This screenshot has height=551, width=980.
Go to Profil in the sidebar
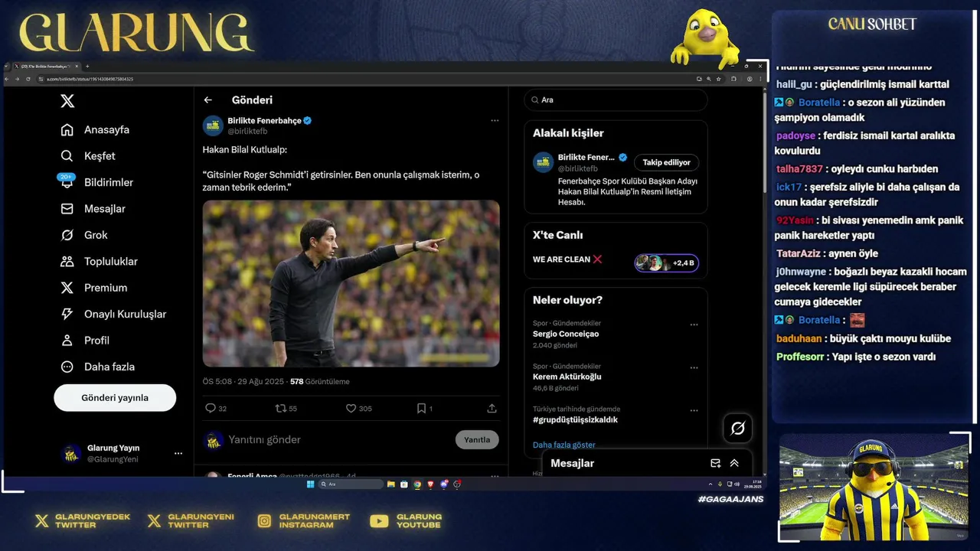85,341
